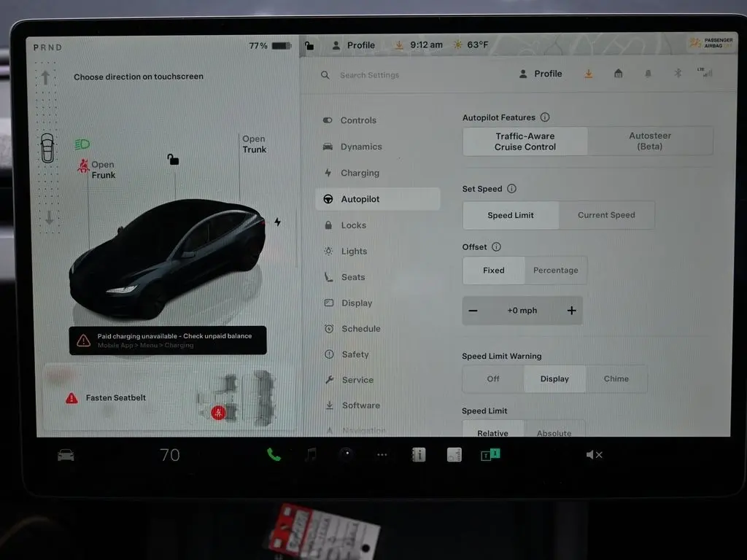Image resolution: width=747 pixels, height=560 pixels.
Task: Show info for Set Speed
Action: pos(511,189)
